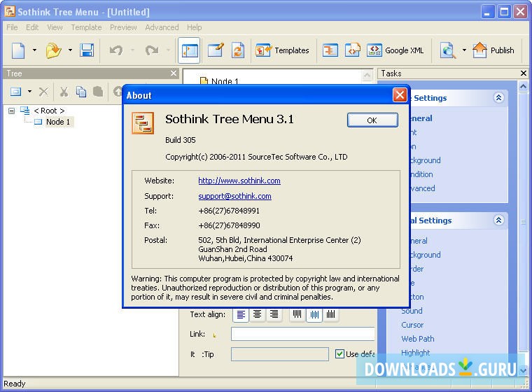
Task: Collapse the lower Settings task group
Action: tap(498, 220)
